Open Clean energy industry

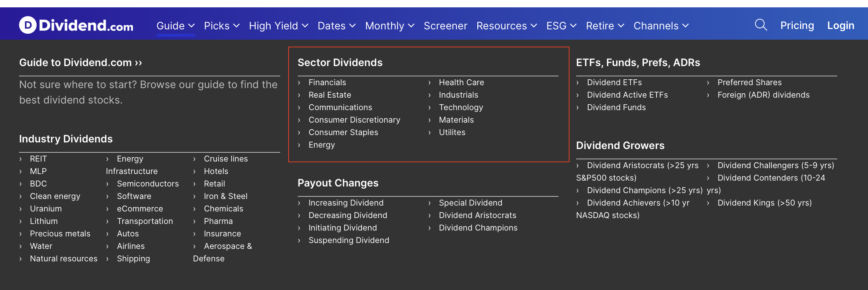[x=55, y=196]
